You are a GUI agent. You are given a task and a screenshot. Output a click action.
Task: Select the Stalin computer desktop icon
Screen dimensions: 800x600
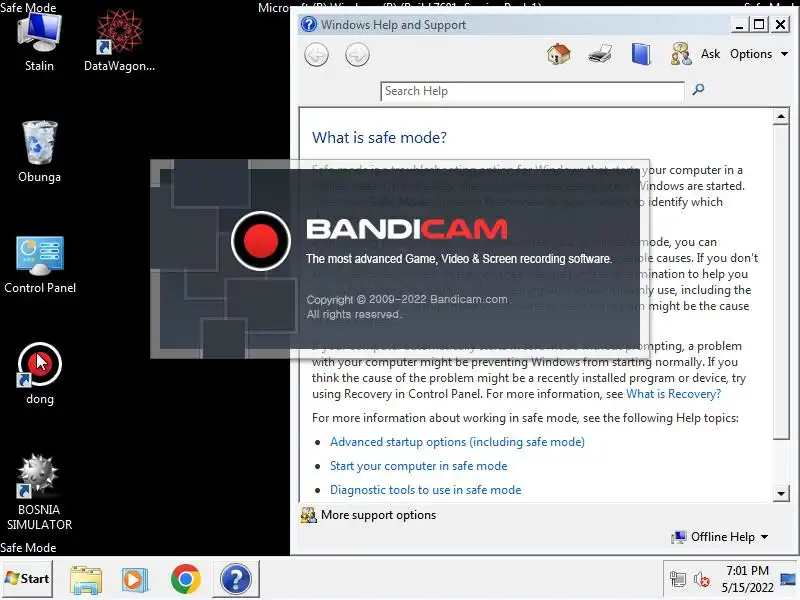tap(39, 42)
